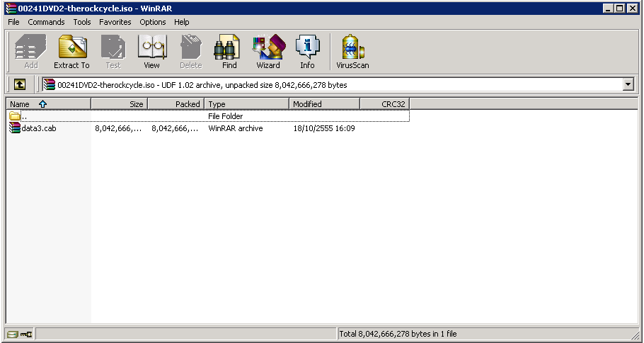Maximize the WinRAR window
This screenshot has height=343, width=644.
[x=619, y=9]
